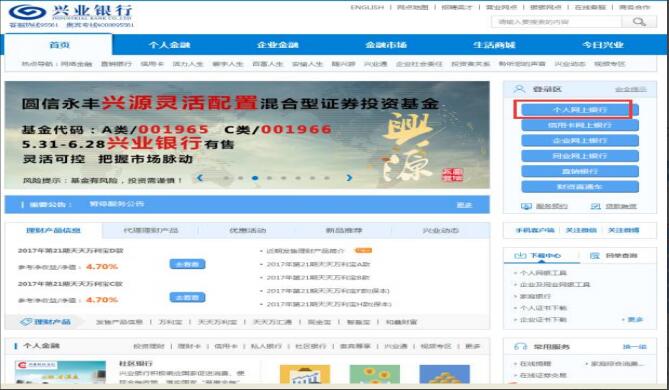Select the first banner dot
This screenshot has height=390, width=669.
226,178
